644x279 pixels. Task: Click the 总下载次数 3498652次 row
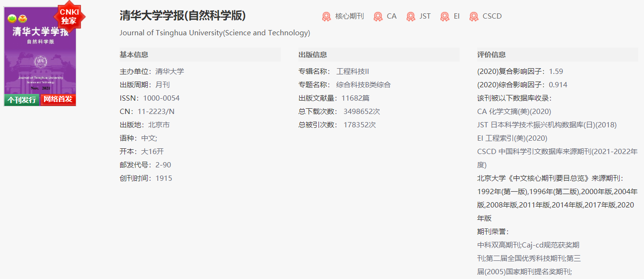click(x=339, y=112)
